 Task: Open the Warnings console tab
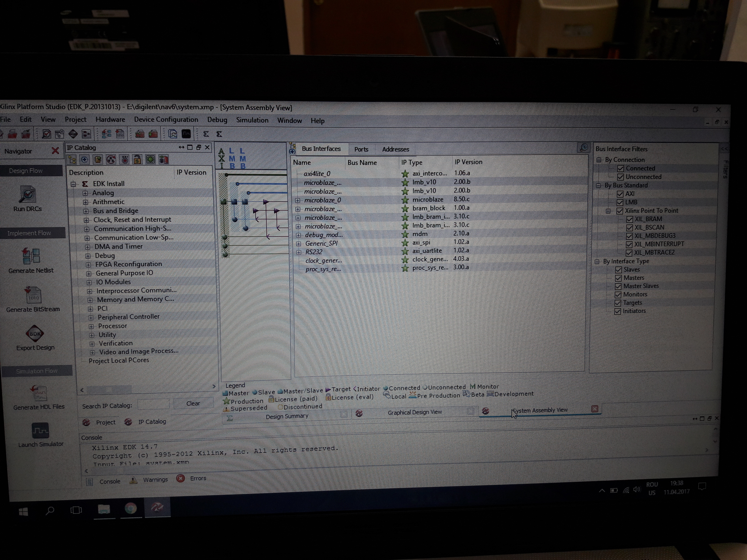pos(155,480)
